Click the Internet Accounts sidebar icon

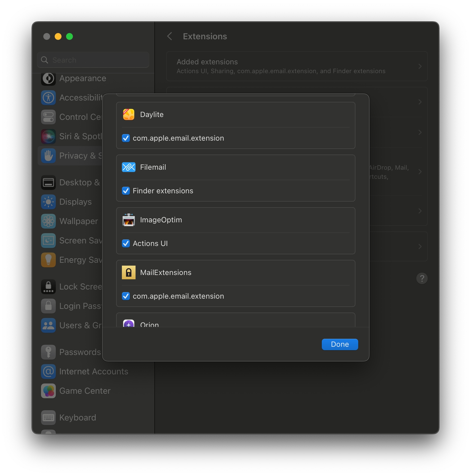point(48,372)
